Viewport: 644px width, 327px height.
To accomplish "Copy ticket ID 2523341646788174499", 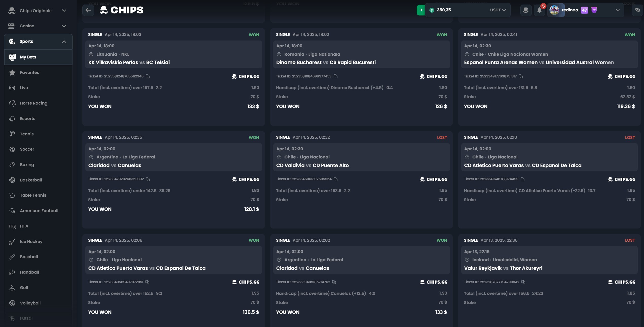I will [x=523, y=179].
